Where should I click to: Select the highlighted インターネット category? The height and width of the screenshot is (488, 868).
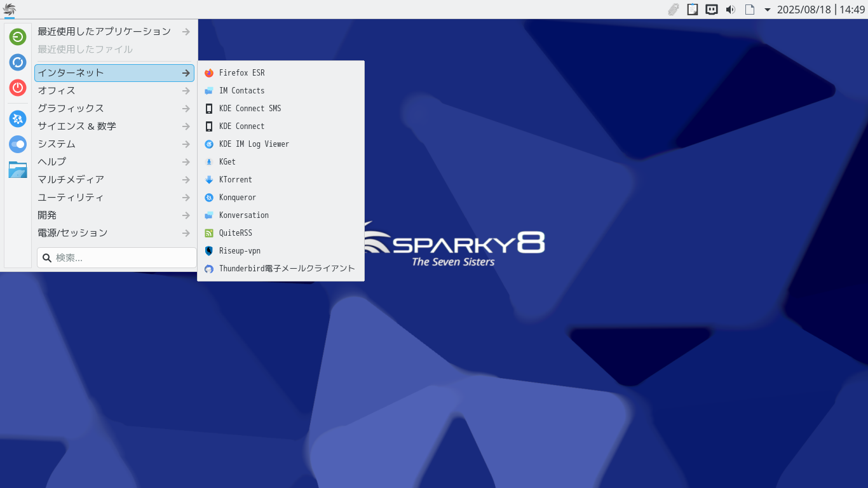114,73
